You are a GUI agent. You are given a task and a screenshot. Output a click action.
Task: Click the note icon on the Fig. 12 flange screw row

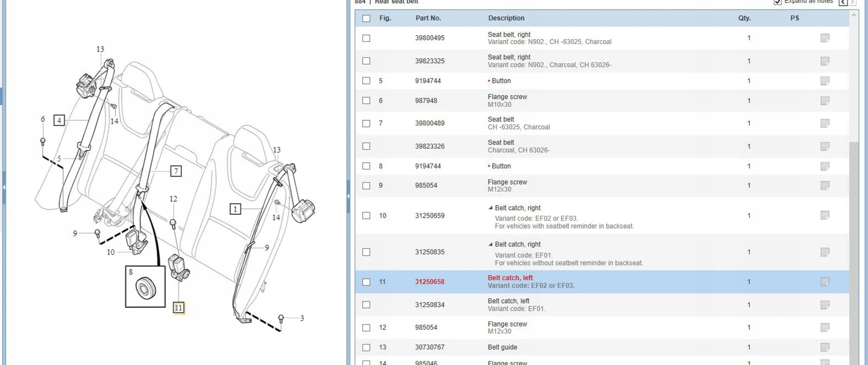[825, 328]
